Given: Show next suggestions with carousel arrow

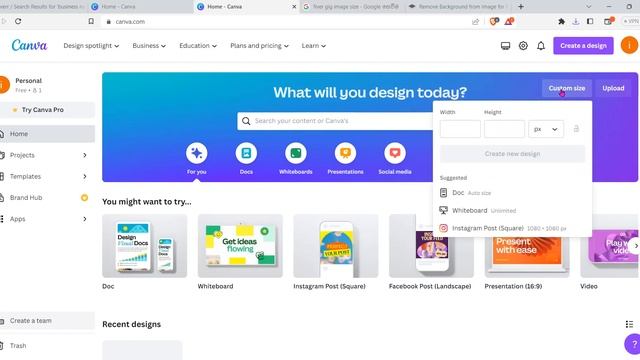Looking at the screenshot, I should (635, 246).
